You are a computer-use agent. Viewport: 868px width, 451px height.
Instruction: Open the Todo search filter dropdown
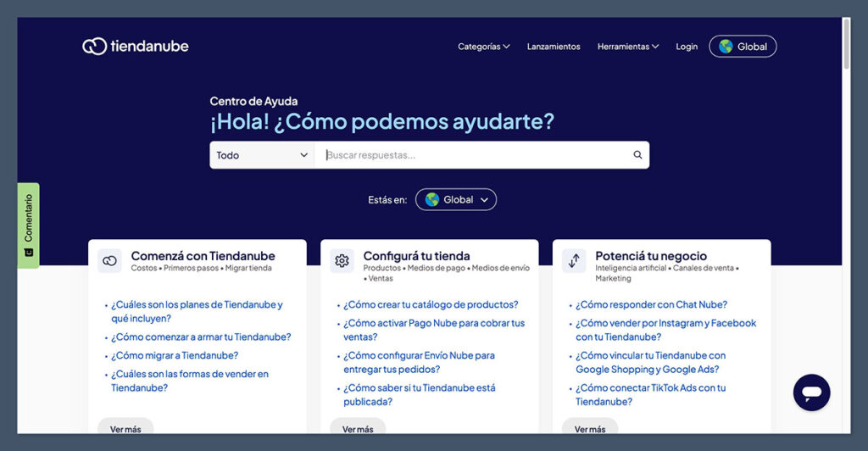(262, 155)
